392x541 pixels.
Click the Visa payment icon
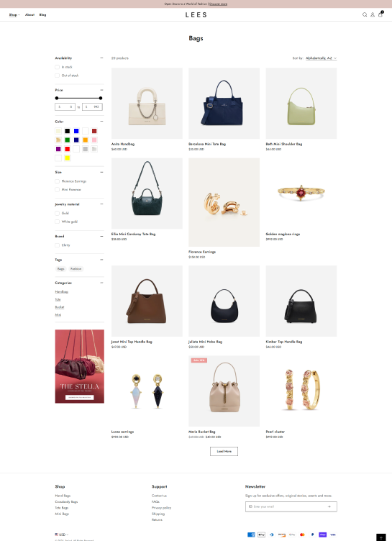click(332, 535)
